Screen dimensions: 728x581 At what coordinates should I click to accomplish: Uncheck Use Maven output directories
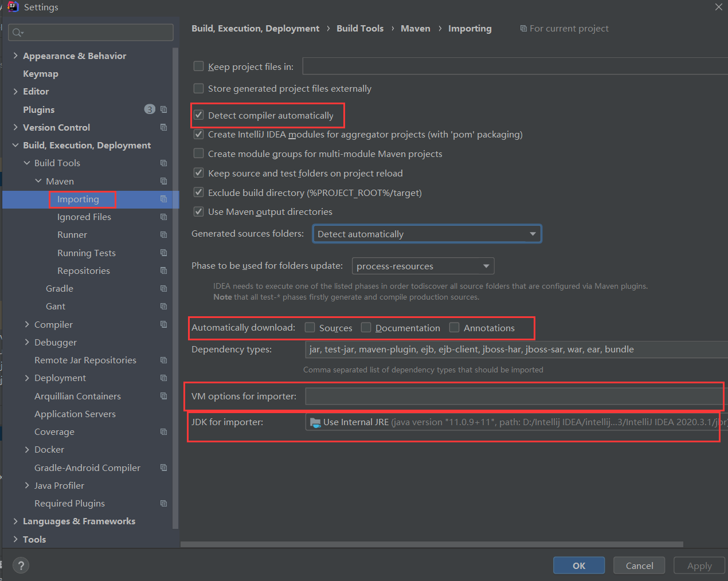[198, 211]
